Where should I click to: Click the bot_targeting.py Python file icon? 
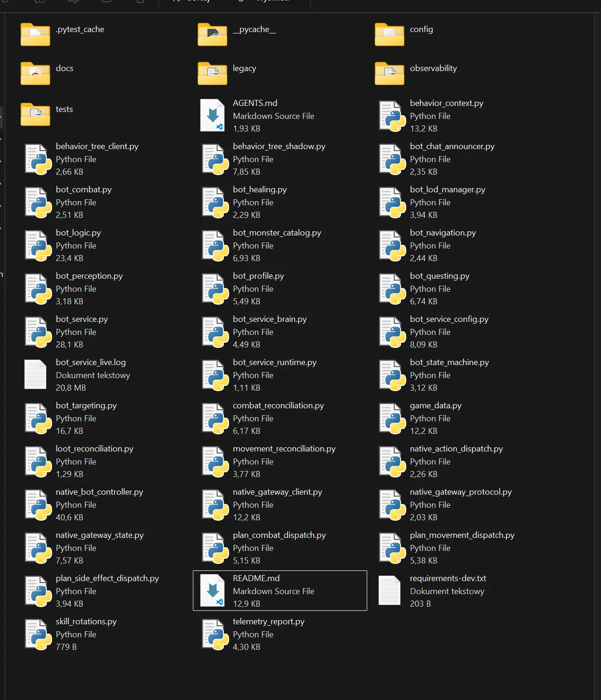point(38,419)
